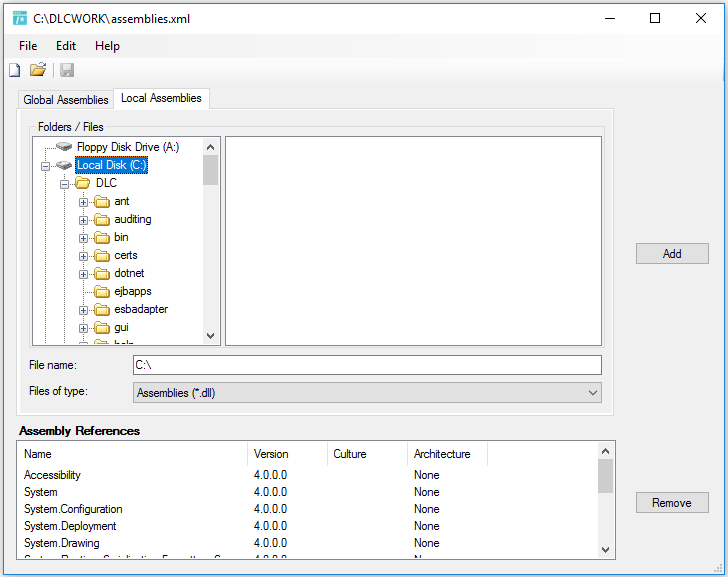Click the gui folder icon
The height and width of the screenshot is (577, 728).
[102, 328]
